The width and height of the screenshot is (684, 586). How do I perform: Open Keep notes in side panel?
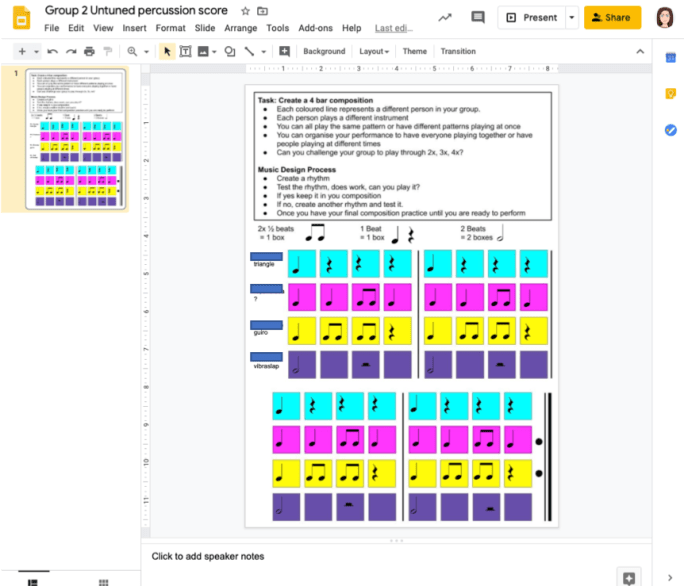tap(670, 93)
